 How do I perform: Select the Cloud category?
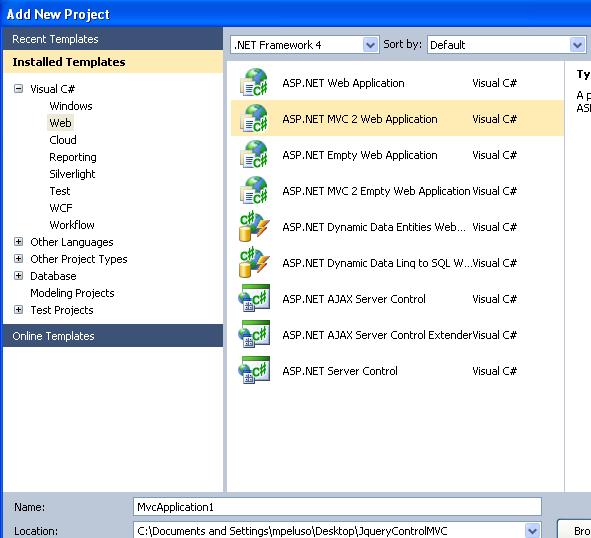(63, 140)
